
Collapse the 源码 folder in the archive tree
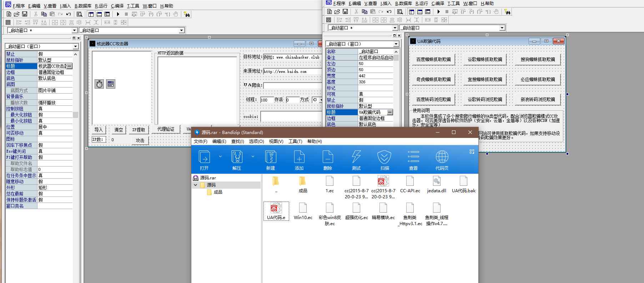point(196,185)
